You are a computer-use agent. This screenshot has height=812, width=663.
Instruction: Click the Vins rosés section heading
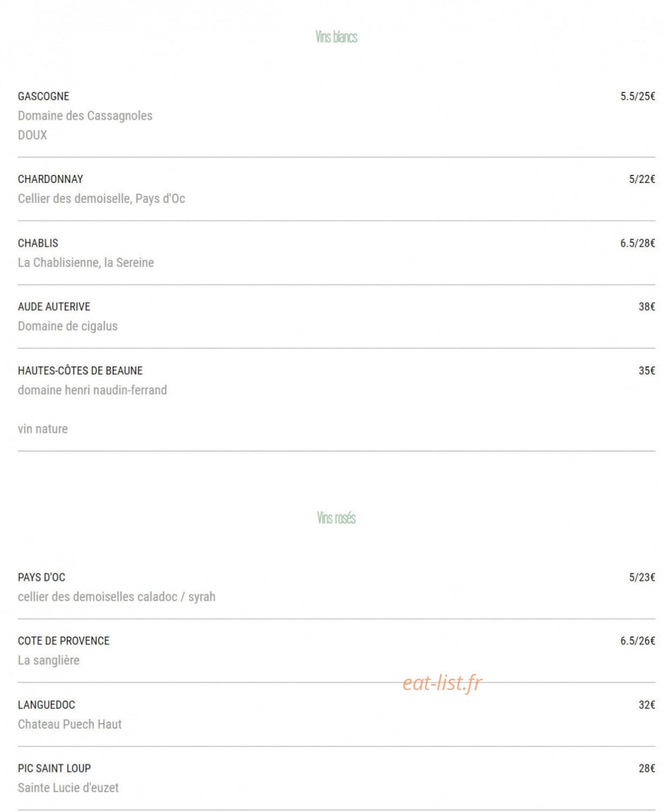[336, 518]
